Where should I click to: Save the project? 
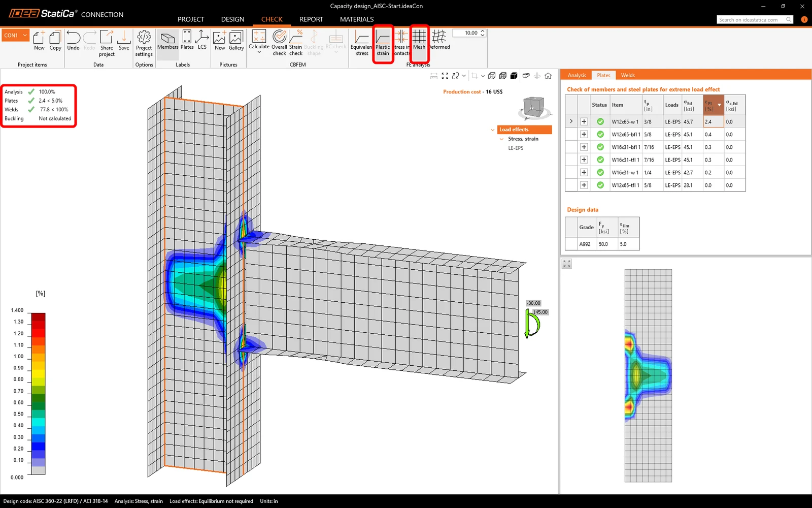[x=124, y=41]
